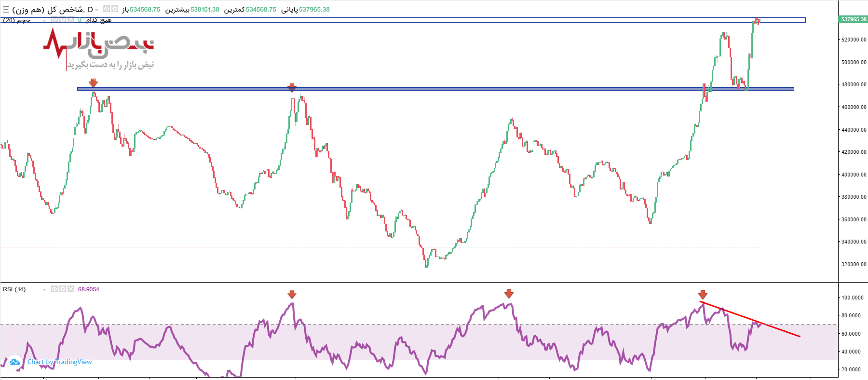
Task: Click the 'Chart by TradingView' link
Action: (x=59, y=362)
